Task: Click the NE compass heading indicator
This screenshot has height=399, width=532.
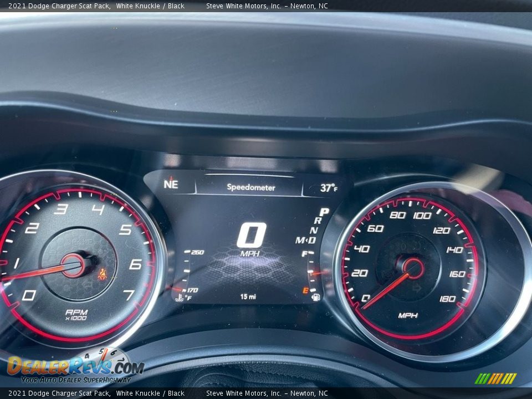Action: point(171,183)
